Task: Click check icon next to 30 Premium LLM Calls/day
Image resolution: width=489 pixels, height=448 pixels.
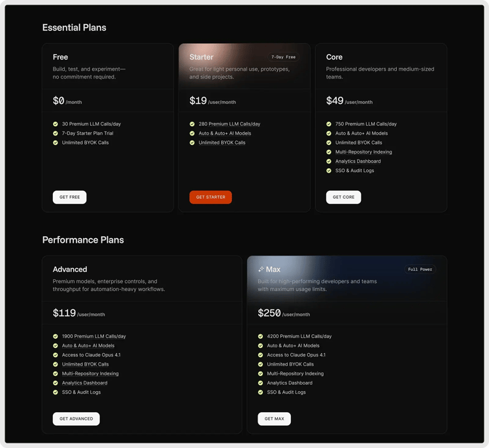Action: (56, 124)
